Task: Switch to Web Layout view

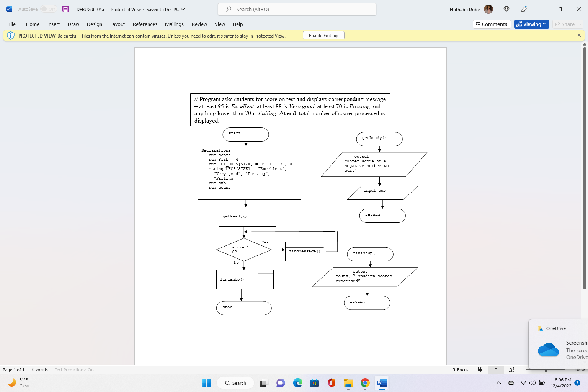Action: click(511, 369)
